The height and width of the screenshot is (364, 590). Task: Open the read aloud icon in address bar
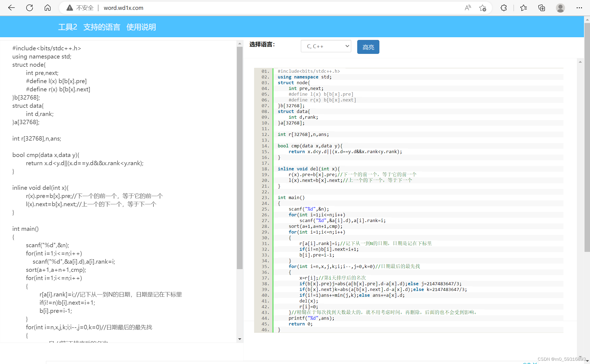click(468, 8)
